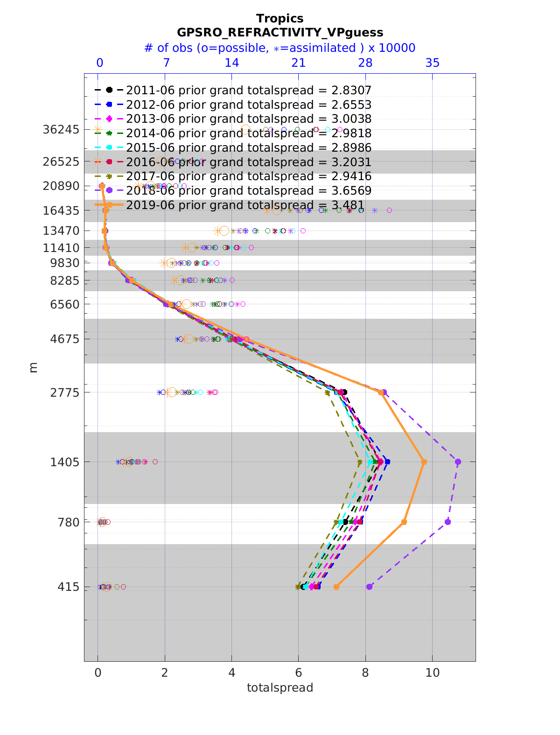Pick the olive 2017-06 star at 2775 m
Image resolution: width=560 pixels, height=735 pixels.
327,393
